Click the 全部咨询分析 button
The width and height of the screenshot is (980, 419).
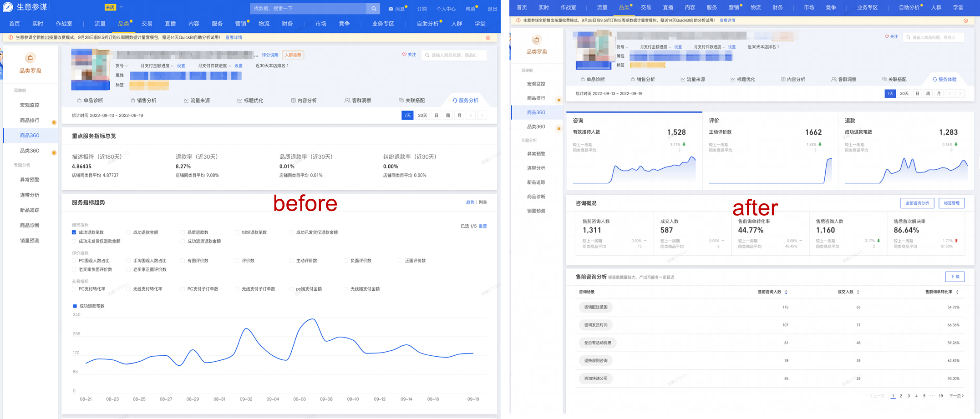pyautogui.click(x=917, y=203)
